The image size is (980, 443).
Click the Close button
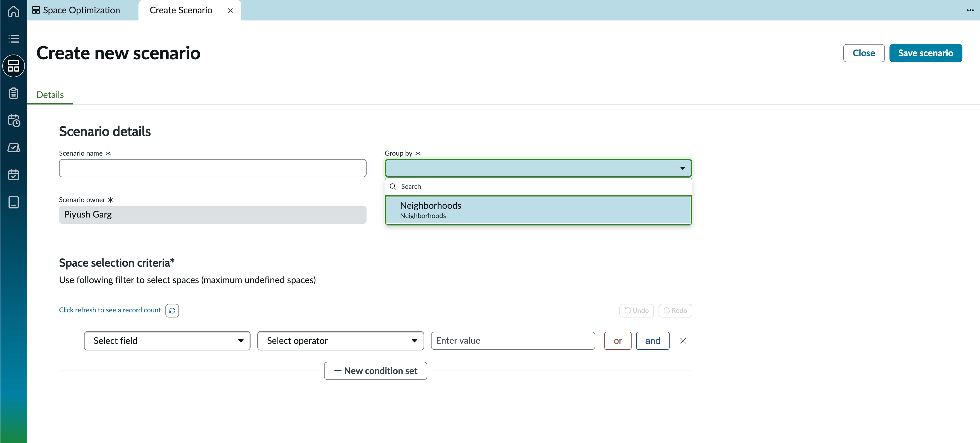point(864,53)
